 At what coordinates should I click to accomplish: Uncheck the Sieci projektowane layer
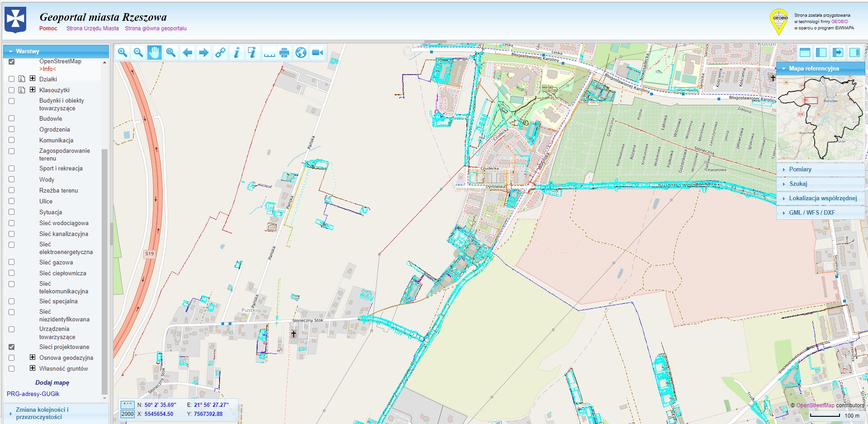(x=12, y=347)
